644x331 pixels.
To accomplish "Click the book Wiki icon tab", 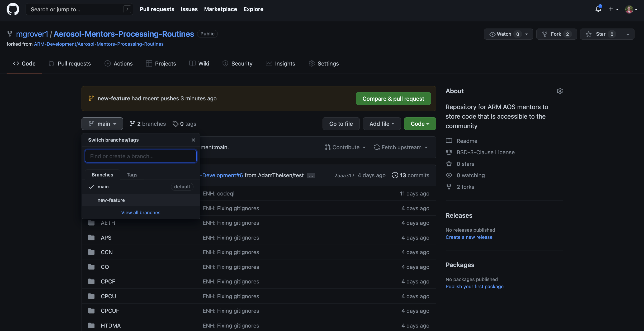I will pyautogui.click(x=199, y=63).
